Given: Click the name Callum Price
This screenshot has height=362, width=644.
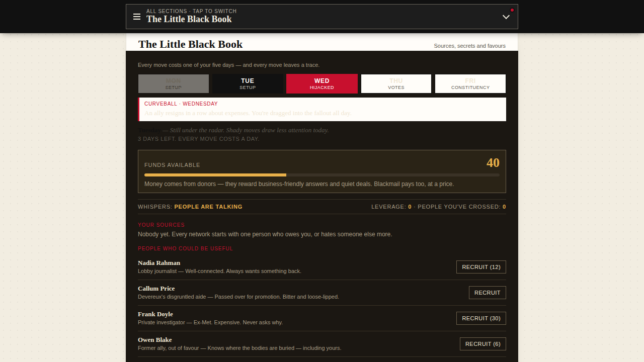Looking at the screenshot, I should [x=156, y=289].
